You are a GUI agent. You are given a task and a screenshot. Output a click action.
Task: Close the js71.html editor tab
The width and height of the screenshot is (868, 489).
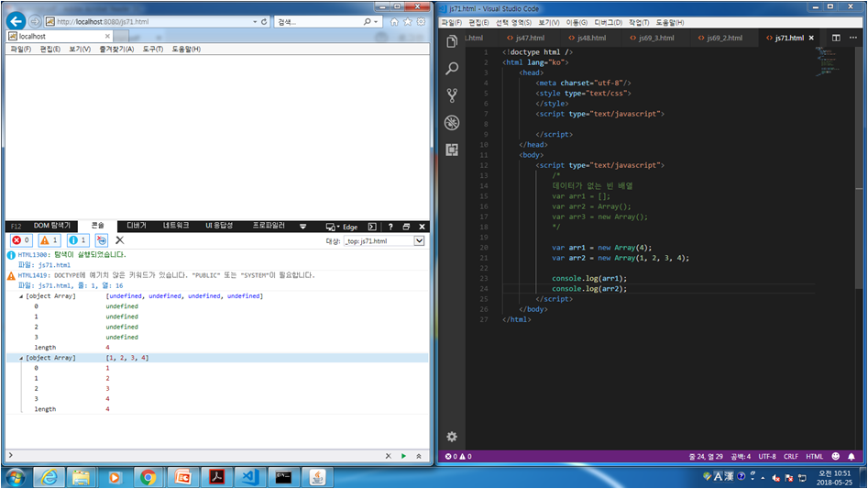click(811, 38)
